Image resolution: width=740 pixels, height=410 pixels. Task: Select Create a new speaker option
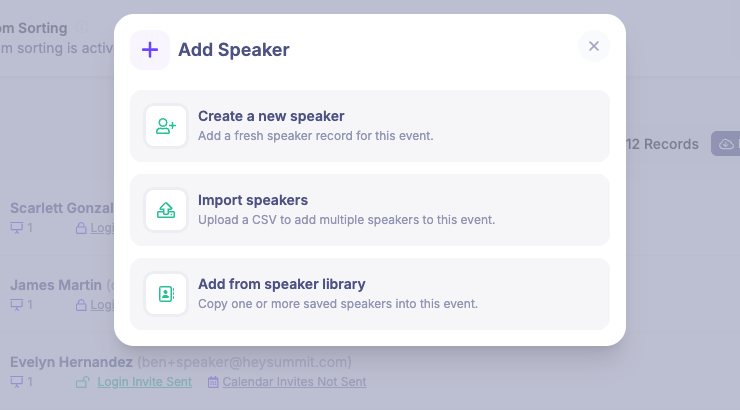370,126
